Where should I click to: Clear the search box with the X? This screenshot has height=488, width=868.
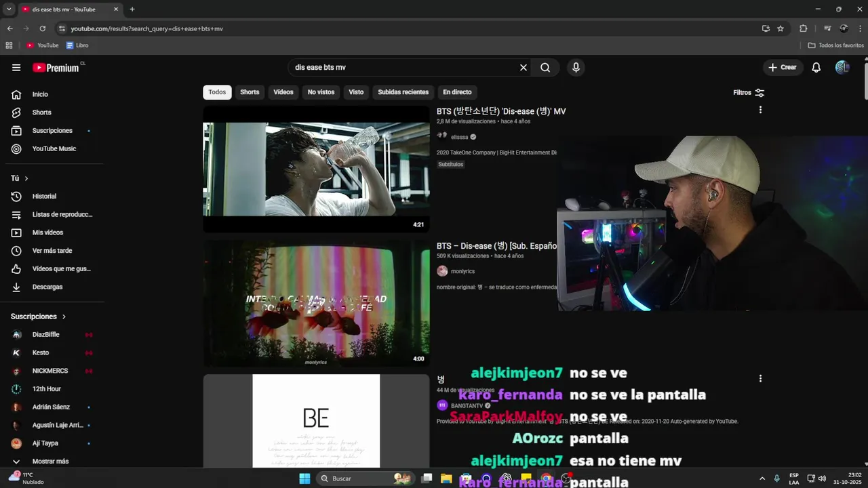pyautogui.click(x=524, y=67)
